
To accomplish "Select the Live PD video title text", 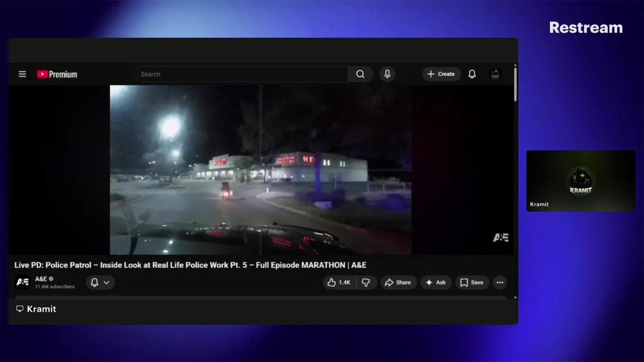I will 190,265.
